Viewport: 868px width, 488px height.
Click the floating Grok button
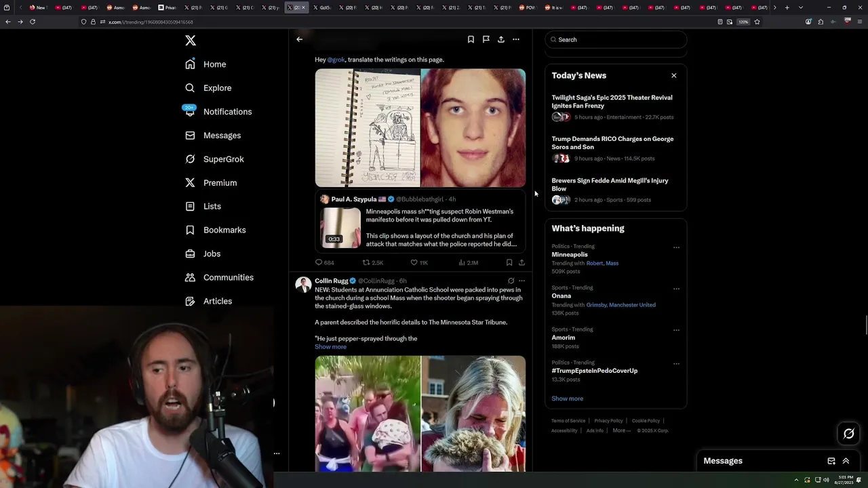pyautogui.click(x=848, y=434)
